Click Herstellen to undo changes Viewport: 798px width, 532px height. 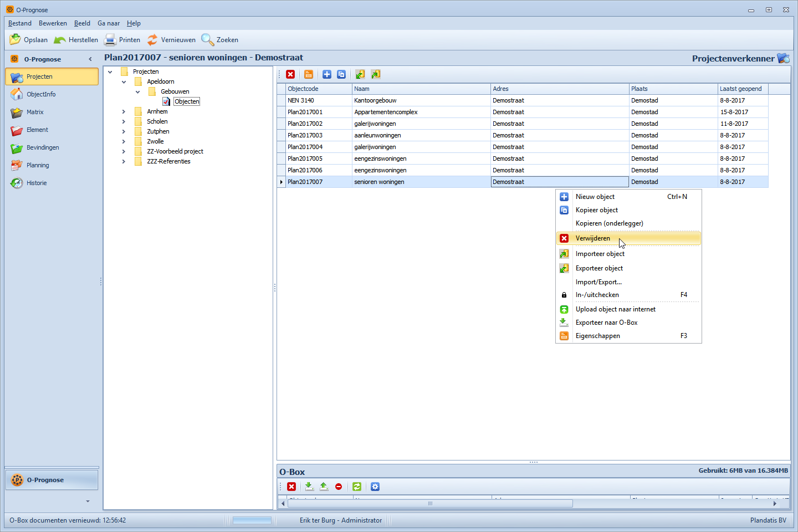click(x=76, y=40)
